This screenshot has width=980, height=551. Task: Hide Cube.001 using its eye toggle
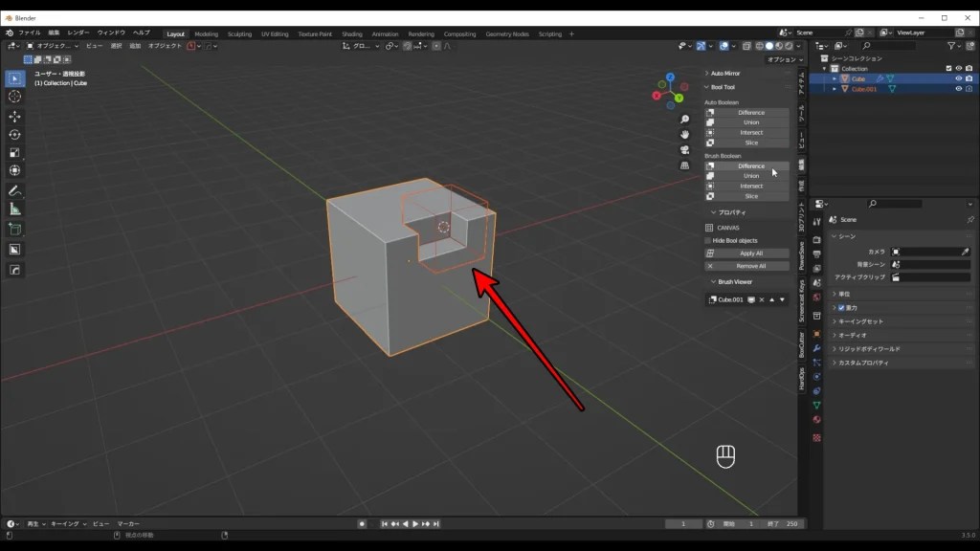[959, 89]
